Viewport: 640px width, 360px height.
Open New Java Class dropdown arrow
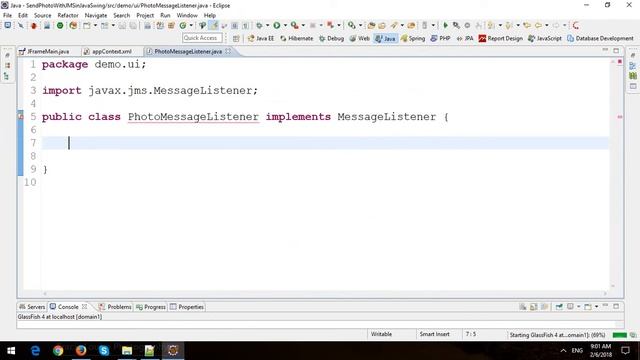coord(191,25)
